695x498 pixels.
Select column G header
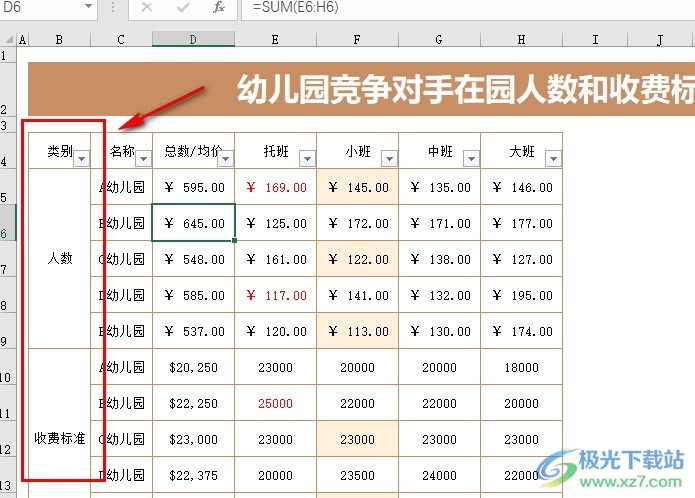pyautogui.click(x=439, y=39)
